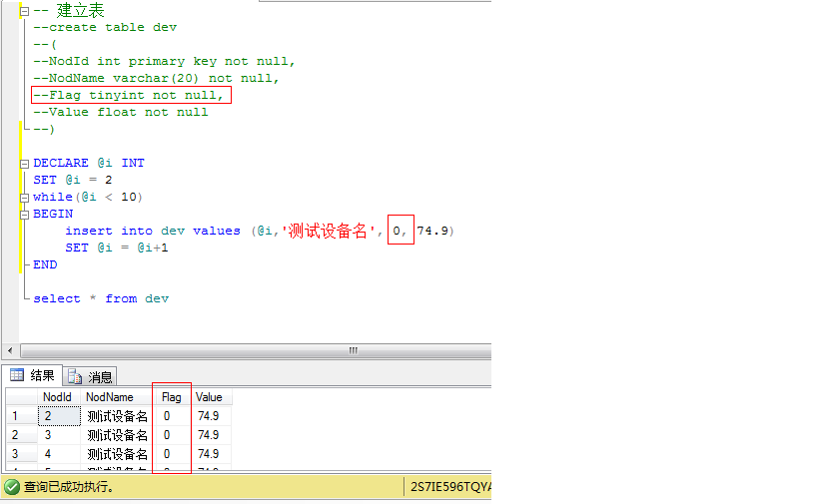
Task: Place cursor on 'select * from dev' line
Action: pos(101,298)
